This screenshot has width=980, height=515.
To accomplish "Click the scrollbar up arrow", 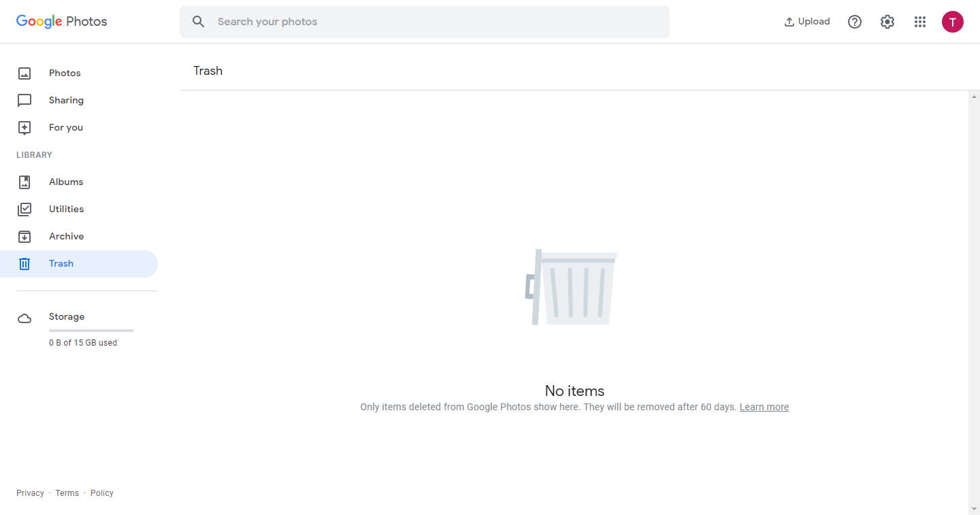I will [x=974, y=97].
